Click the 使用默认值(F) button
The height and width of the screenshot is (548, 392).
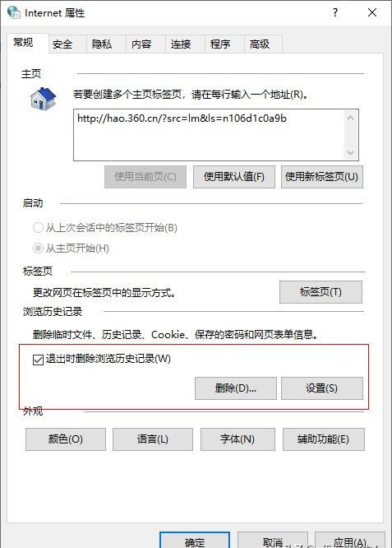pyautogui.click(x=234, y=177)
